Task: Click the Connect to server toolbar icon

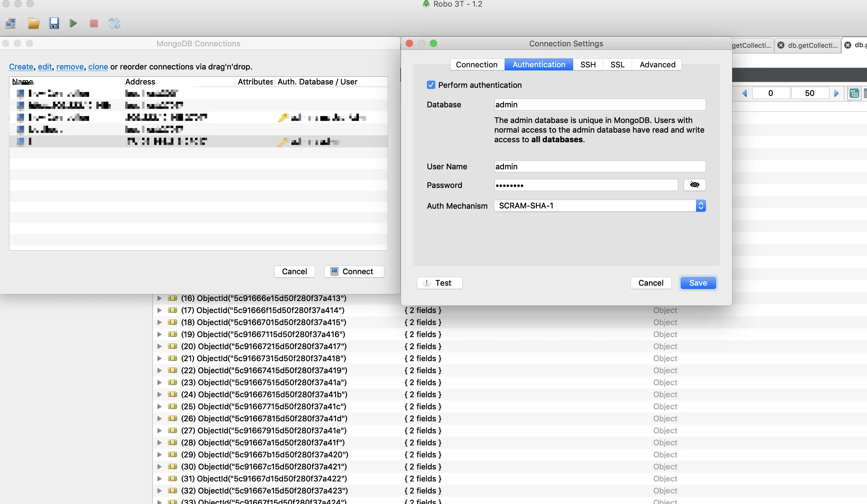Action: click(10, 23)
